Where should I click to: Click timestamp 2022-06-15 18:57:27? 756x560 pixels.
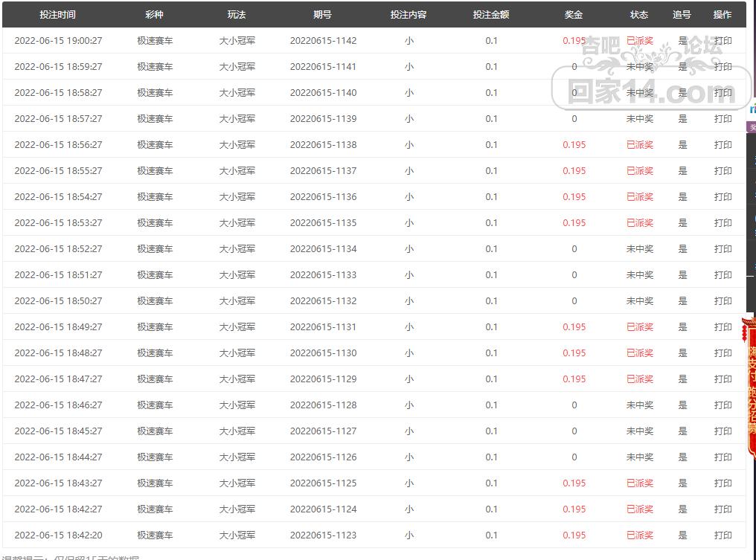58,118
